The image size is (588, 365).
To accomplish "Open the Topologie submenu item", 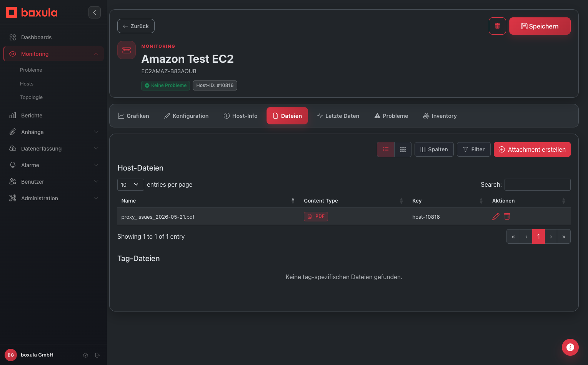I will [31, 97].
